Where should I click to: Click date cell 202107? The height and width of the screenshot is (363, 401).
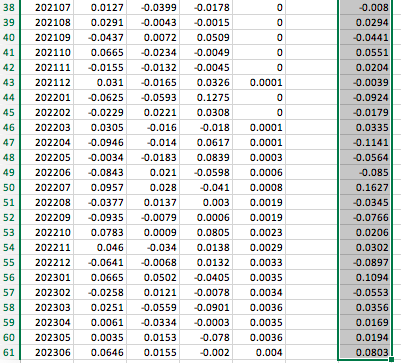point(47,7)
